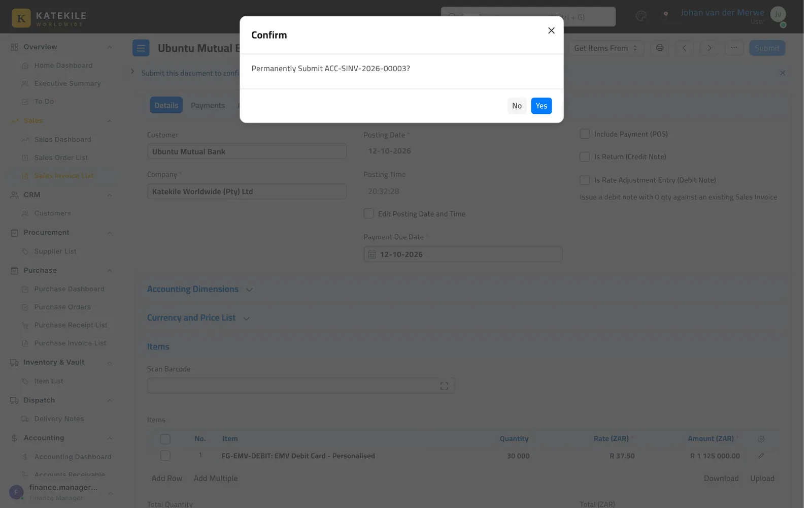Click the Scan Barcode input field
This screenshot has width=812, height=508.
[300, 386]
